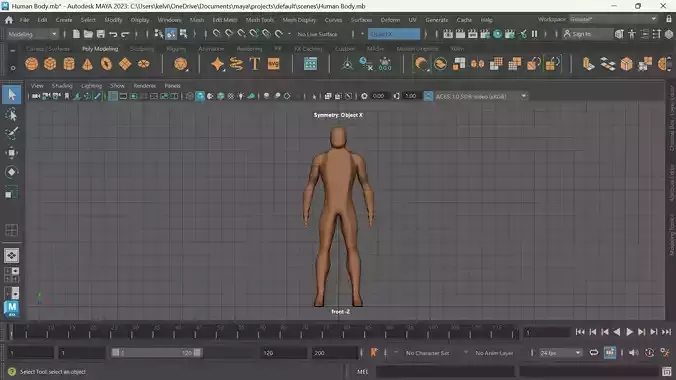Click the Sweep Mesh helix shelf icon

point(236,64)
